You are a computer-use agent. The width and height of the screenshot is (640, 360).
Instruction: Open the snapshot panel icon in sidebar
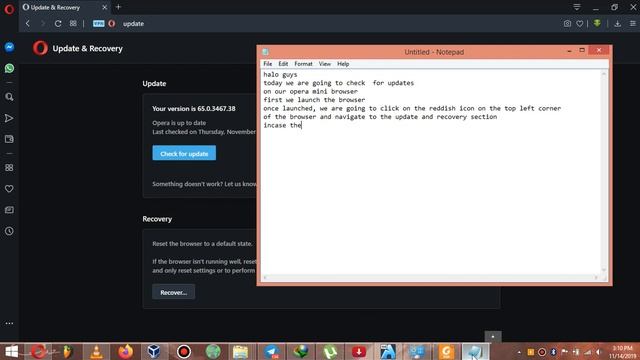pyautogui.click(x=9, y=139)
